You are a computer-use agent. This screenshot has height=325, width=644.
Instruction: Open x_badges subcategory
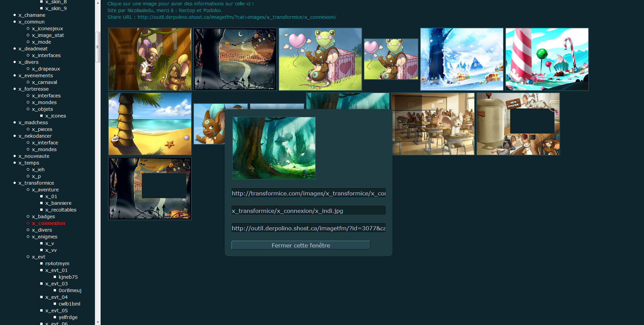tap(43, 217)
